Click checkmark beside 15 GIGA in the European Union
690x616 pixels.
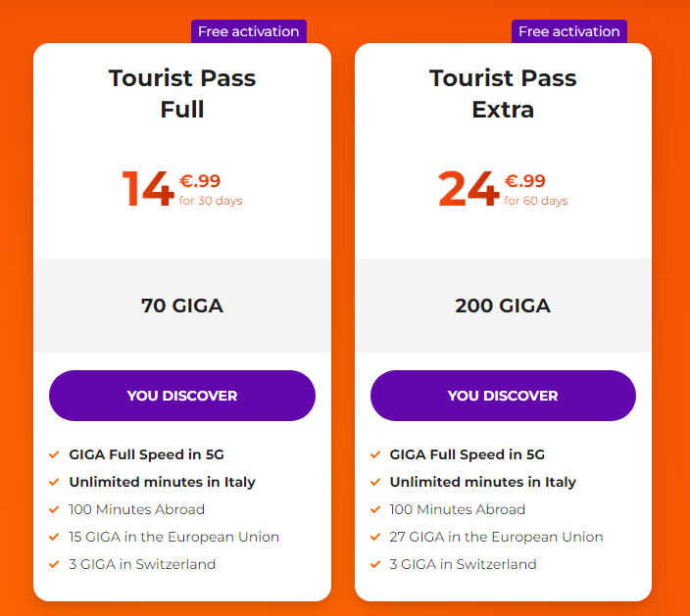(x=54, y=537)
